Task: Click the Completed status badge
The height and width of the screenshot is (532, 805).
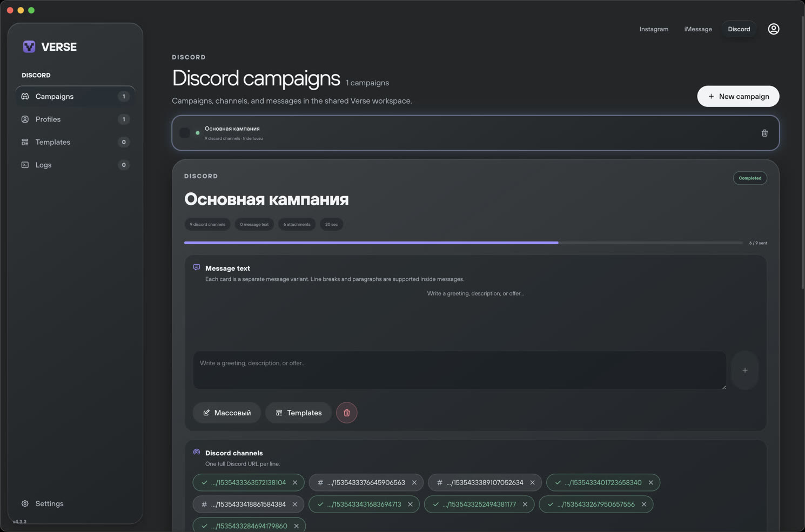Action: pyautogui.click(x=750, y=178)
